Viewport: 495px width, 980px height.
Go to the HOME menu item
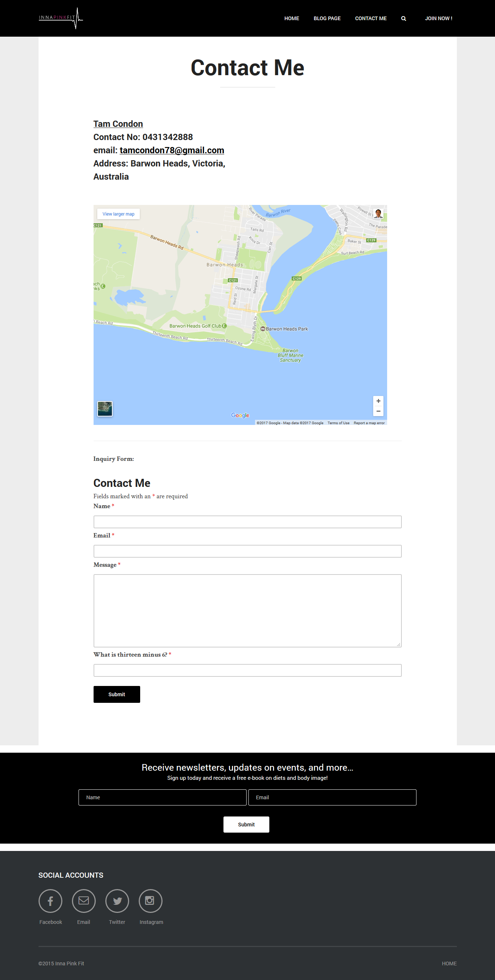291,19
